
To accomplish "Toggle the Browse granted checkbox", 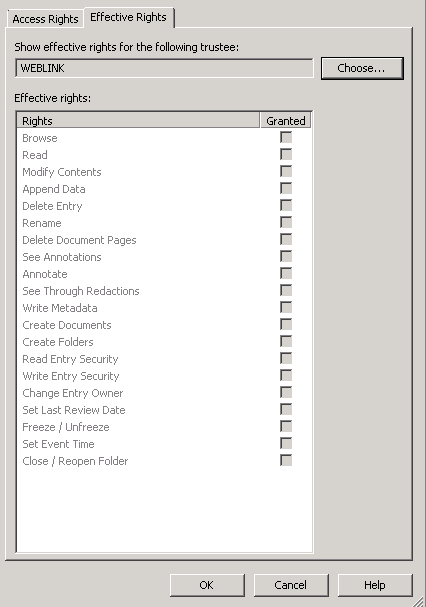I will (286, 137).
